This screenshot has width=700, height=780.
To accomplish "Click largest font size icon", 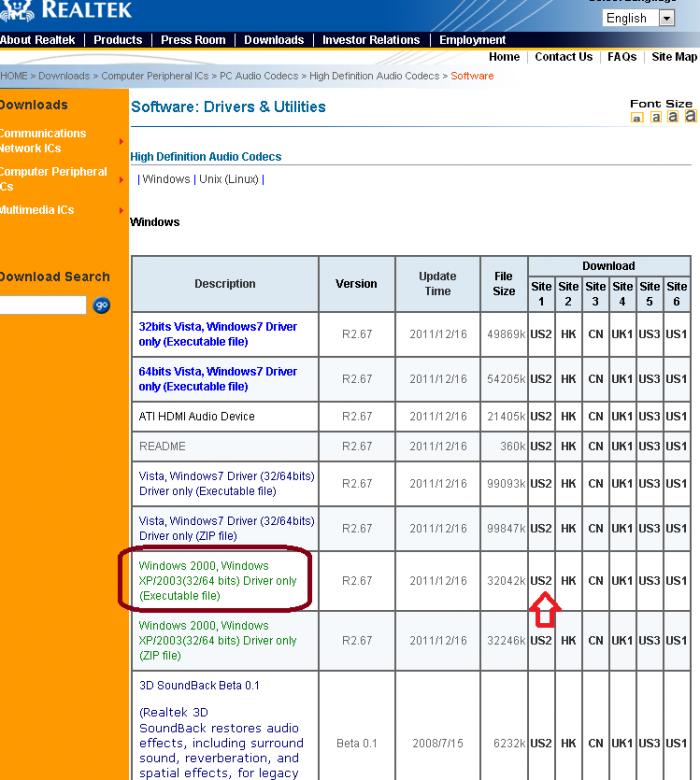I will coord(690,116).
